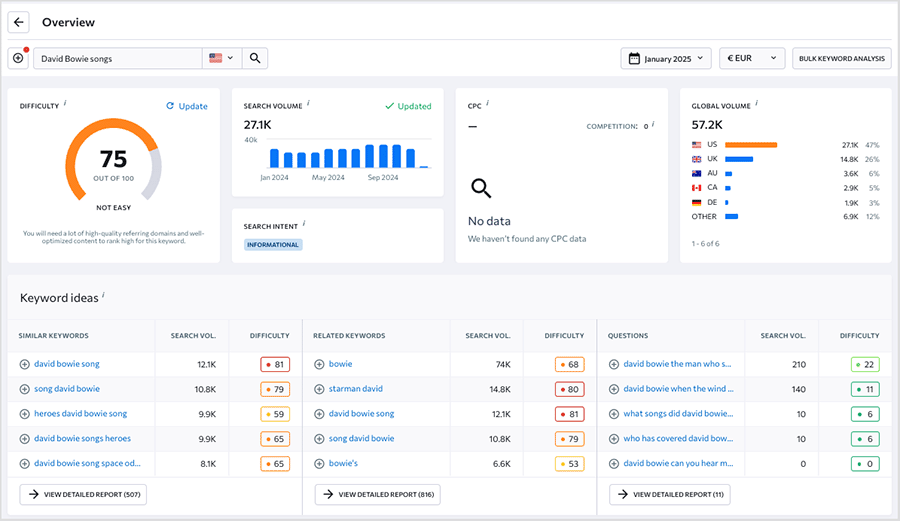Click the Search Intent info icon

304,224
